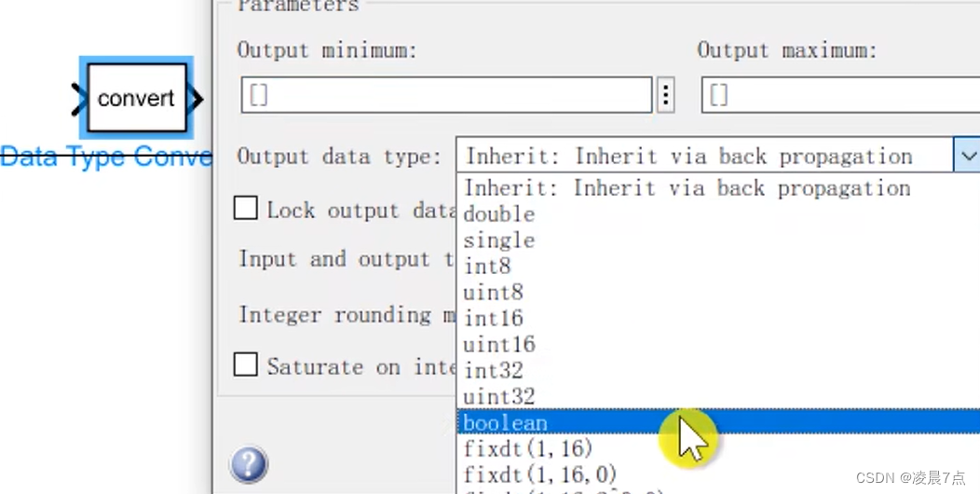Enable Lock output data type checkbox
This screenshot has height=494, width=980.
coord(246,208)
